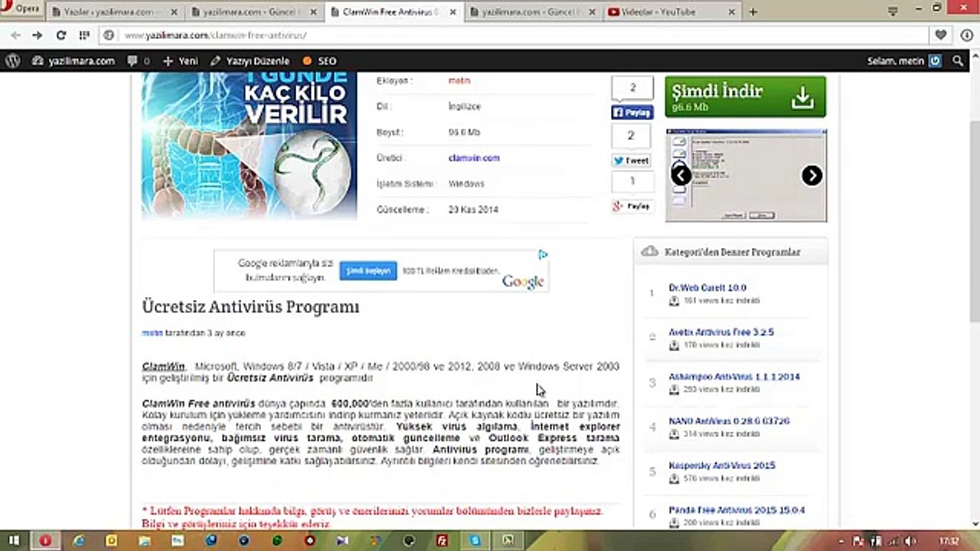Open the Avetix Antivirus Free 3.2.5 link
Image resolution: width=980 pixels, height=551 pixels.
pos(721,333)
